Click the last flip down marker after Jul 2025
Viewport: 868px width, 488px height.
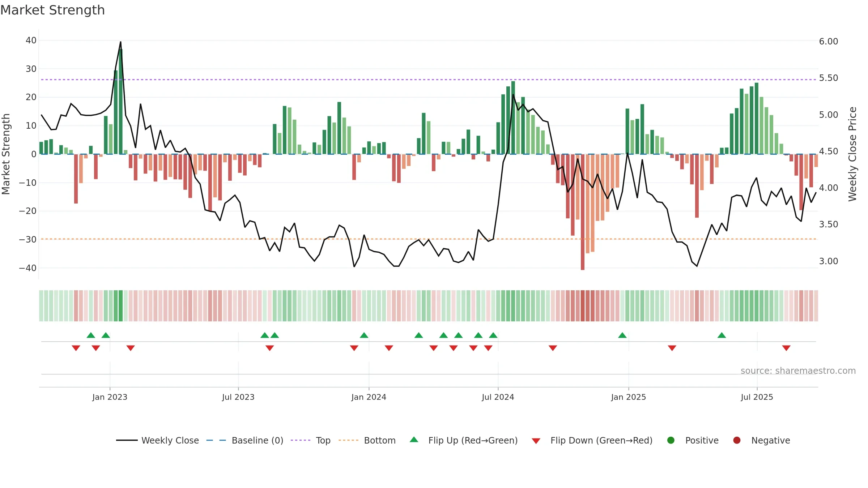pyautogui.click(x=786, y=348)
